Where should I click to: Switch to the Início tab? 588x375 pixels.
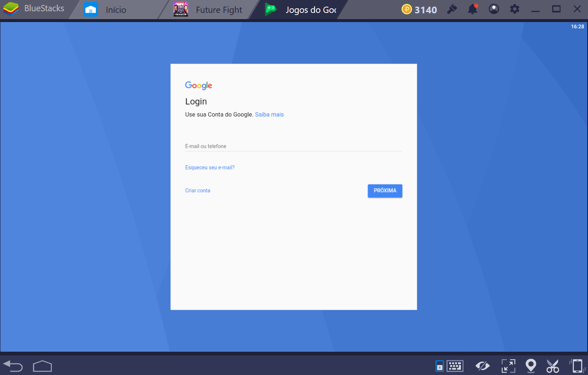point(115,10)
